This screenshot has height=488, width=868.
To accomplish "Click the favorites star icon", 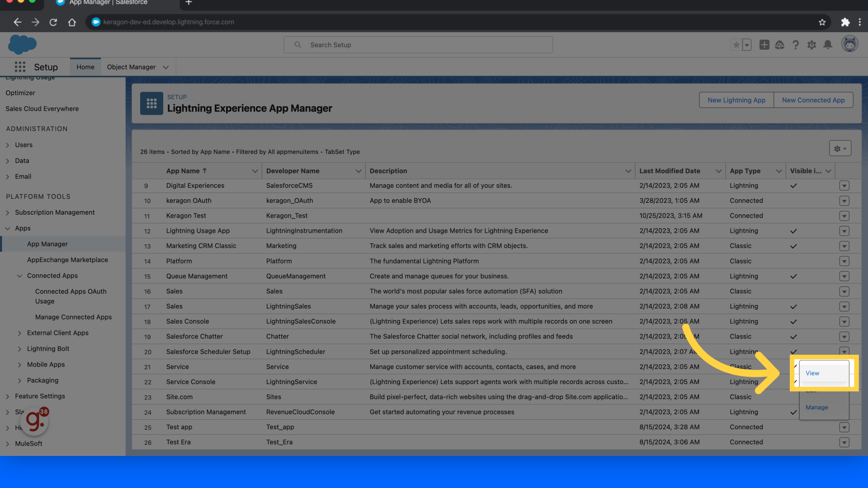I will click(x=736, y=45).
